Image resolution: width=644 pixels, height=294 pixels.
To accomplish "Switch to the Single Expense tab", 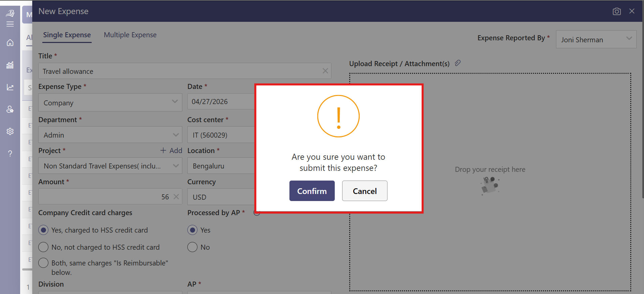I will click(67, 35).
